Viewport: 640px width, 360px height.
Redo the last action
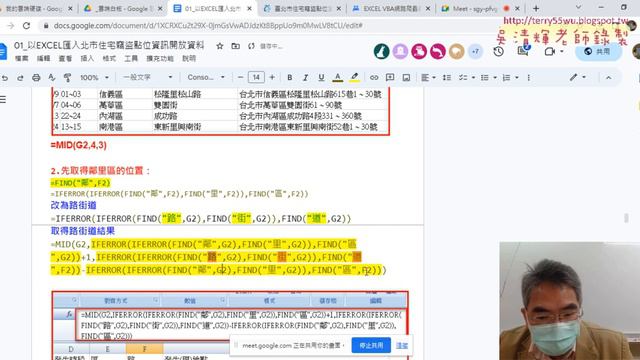pyautogui.click(x=20, y=77)
